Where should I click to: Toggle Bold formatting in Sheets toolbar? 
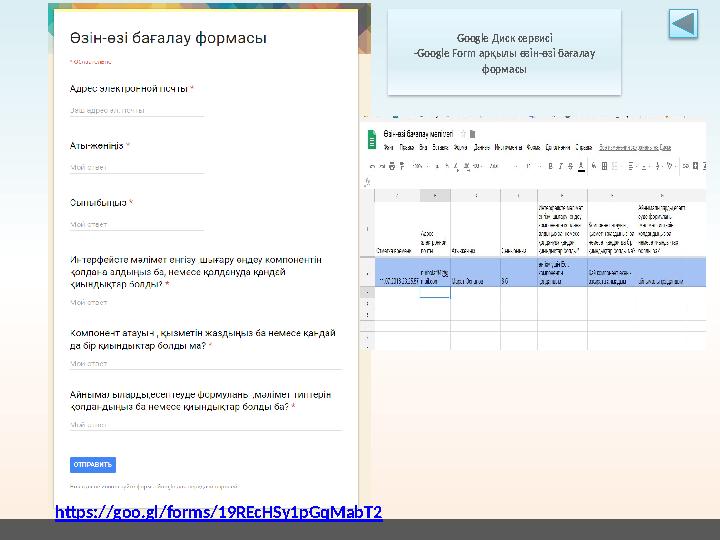pyautogui.click(x=550, y=166)
